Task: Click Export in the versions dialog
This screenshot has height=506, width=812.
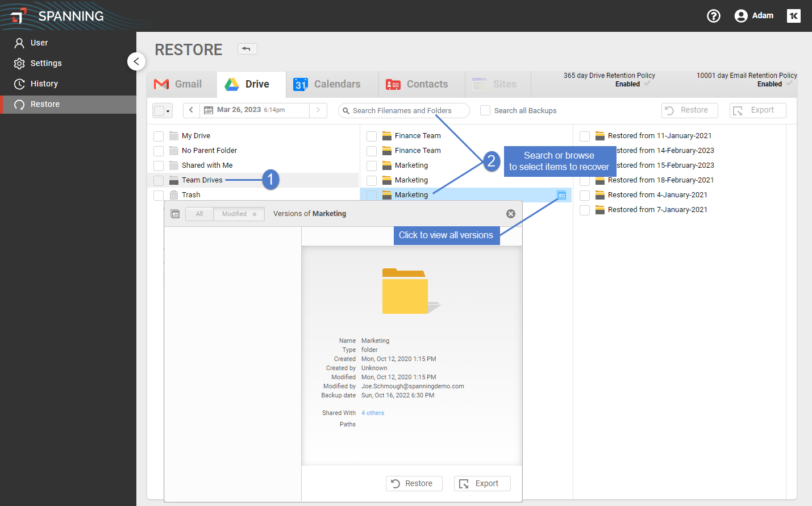Action: point(482,483)
